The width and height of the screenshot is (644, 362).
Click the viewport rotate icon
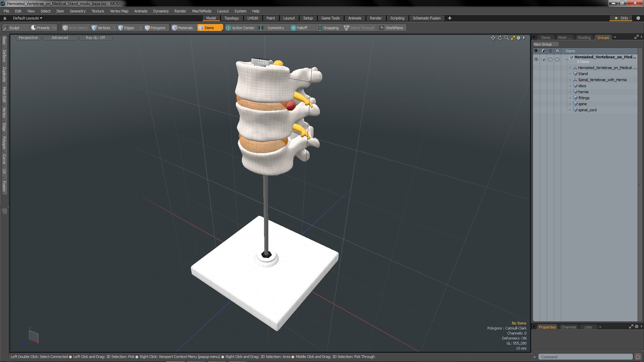point(500,38)
